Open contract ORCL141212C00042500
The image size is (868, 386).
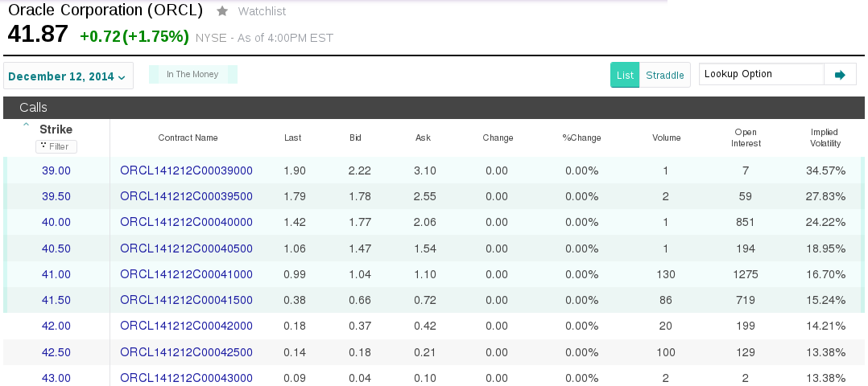[187, 352]
